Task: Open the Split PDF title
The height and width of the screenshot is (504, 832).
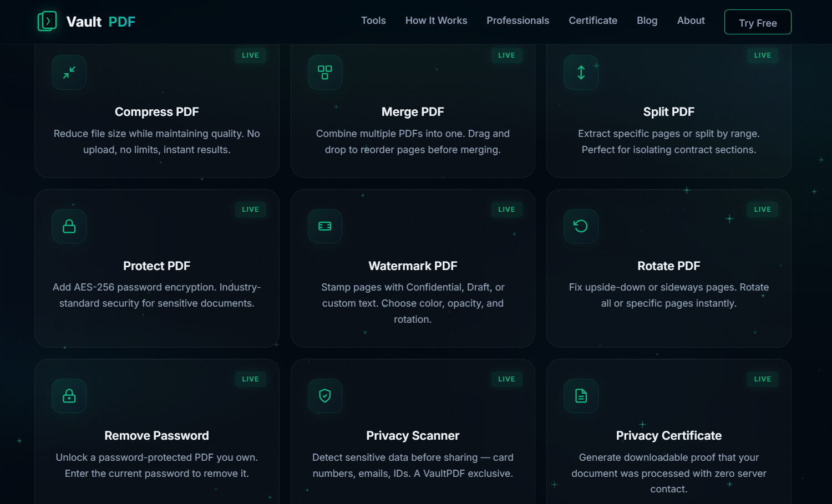Action: [669, 112]
